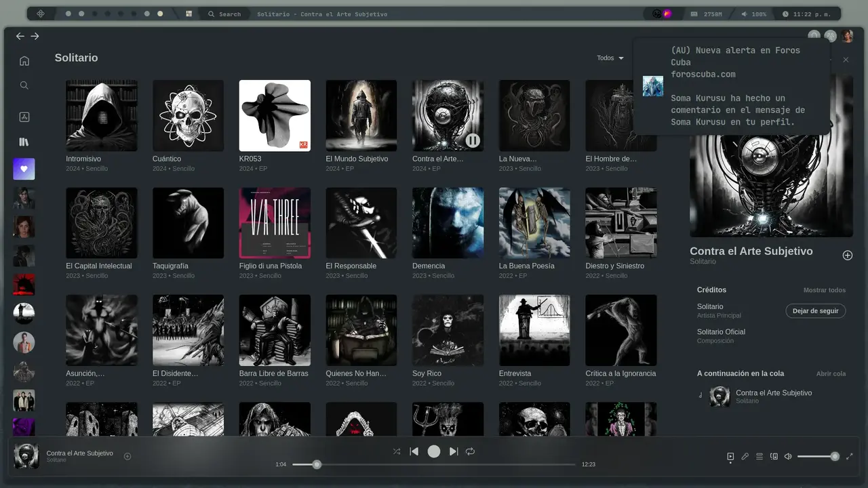The width and height of the screenshot is (868, 488).
Task: Skip to next track
Action: 454,451
